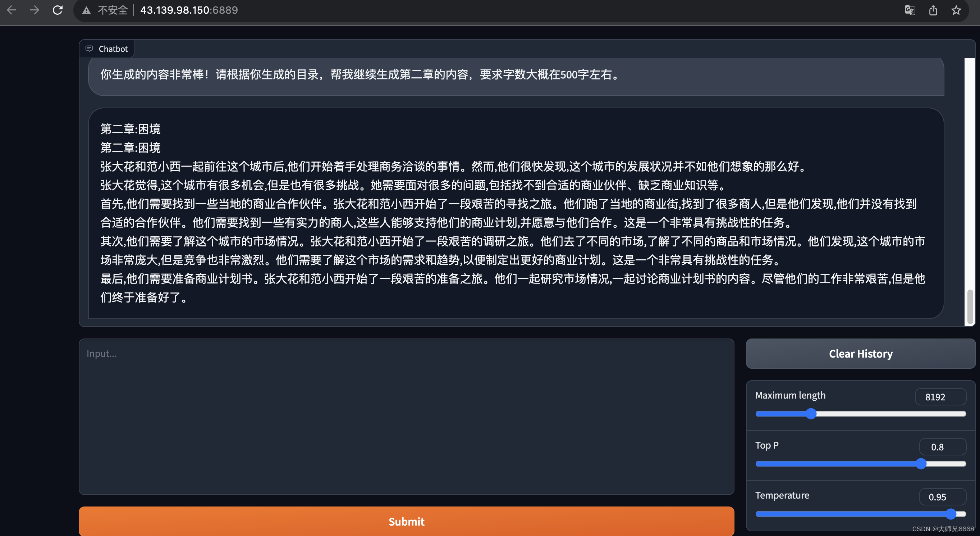Click the browser back arrow

(12, 10)
